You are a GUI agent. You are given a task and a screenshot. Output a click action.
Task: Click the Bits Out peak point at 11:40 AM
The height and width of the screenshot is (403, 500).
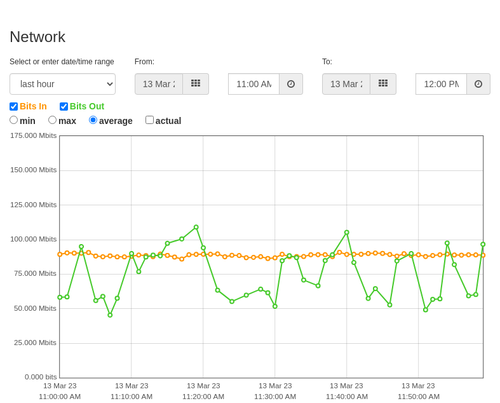click(347, 232)
